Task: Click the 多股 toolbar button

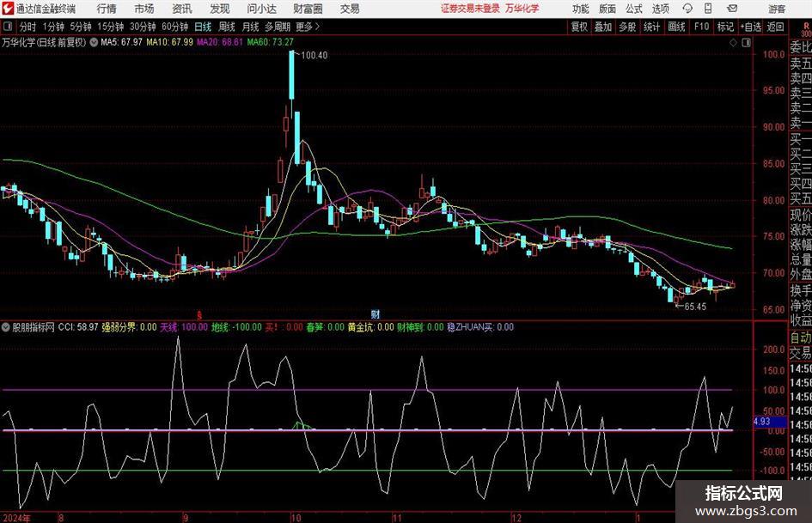Action: (627, 27)
